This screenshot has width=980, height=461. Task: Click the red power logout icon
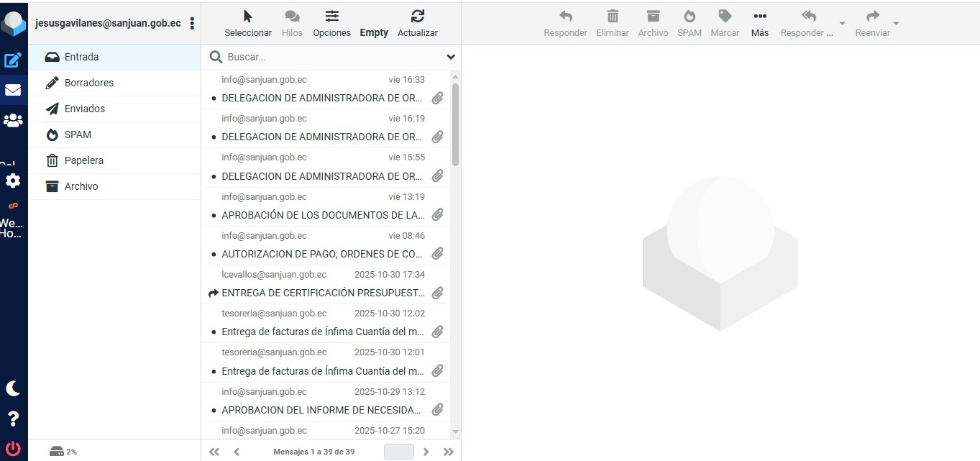pyautogui.click(x=13, y=449)
